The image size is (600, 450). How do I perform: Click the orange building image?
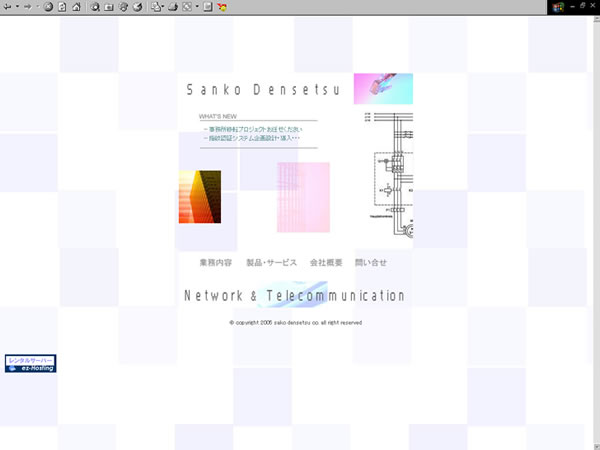[x=200, y=197]
